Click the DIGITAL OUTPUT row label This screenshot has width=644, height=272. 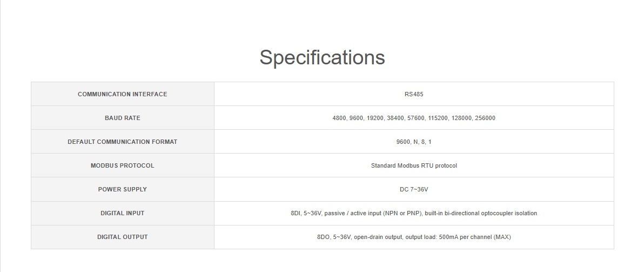[x=123, y=237]
